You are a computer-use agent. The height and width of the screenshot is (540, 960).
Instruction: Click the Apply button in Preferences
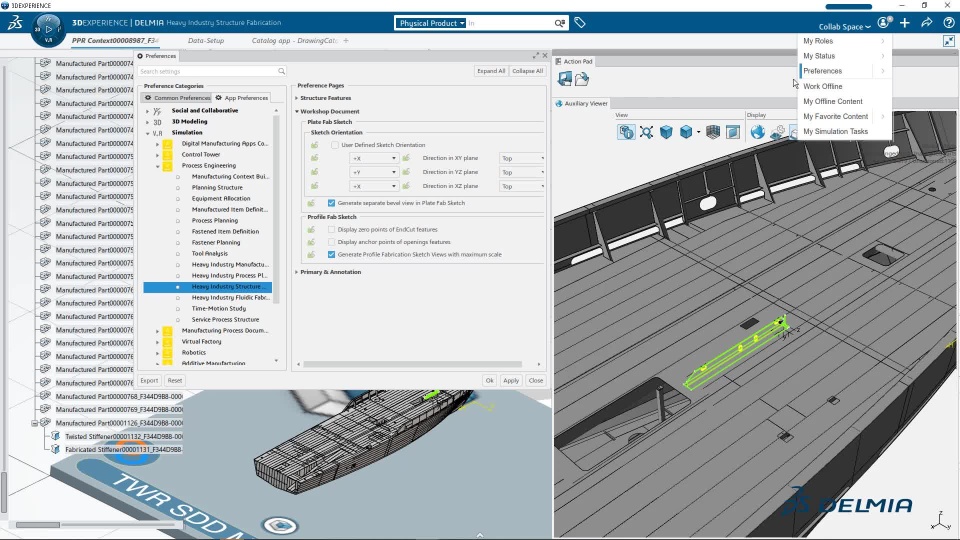coord(511,381)
